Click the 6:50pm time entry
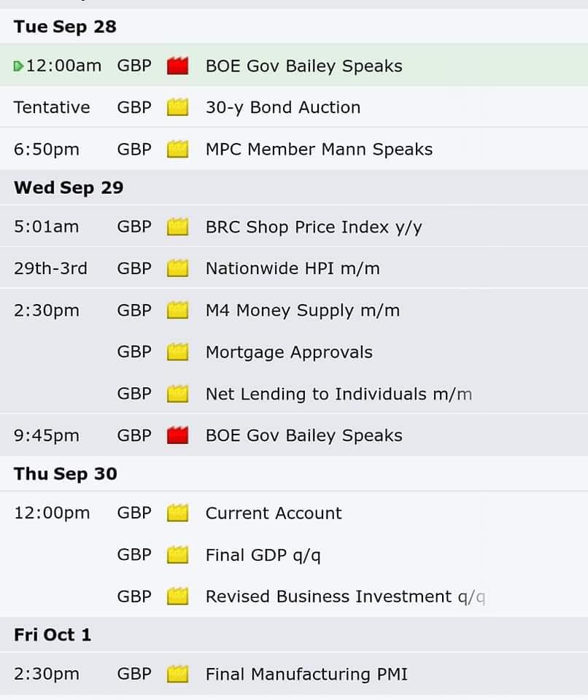The height and width of the screenshot is (700, 588). pyautogui.click(x=47, y=149)
